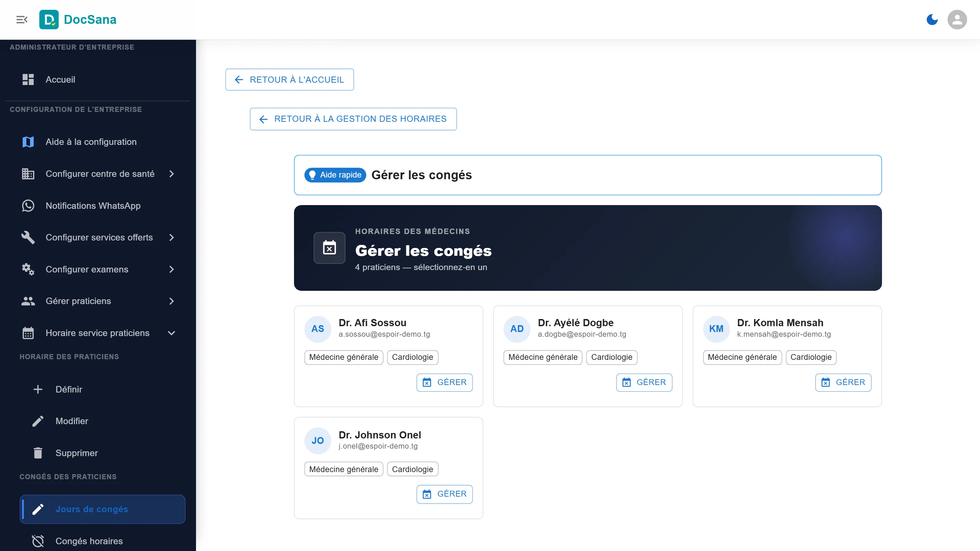Click the alarm-off icon for Congés horaires
Viewport: 980px width, 551px height.
(38, 541)
